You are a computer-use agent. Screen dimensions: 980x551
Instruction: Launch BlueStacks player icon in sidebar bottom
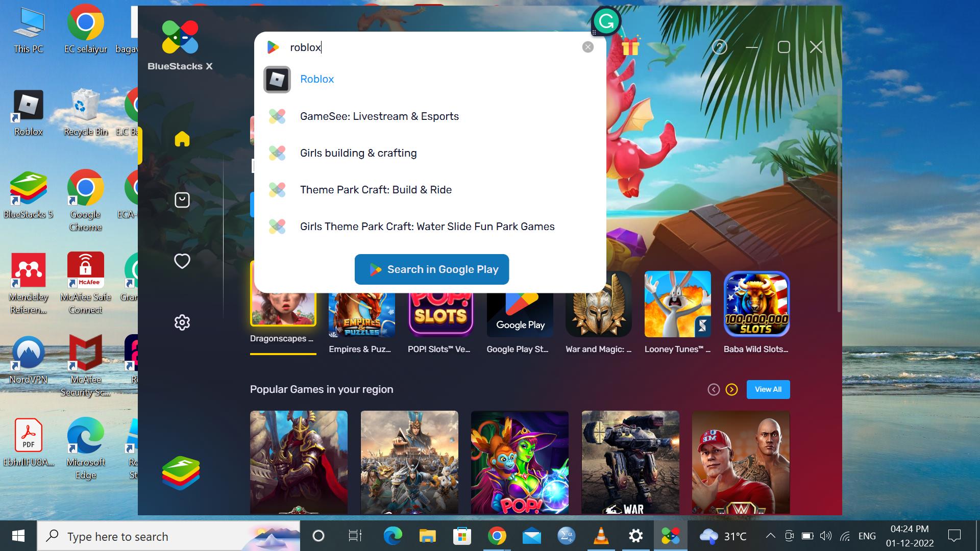pyautogui.click(x=181, y=473)
